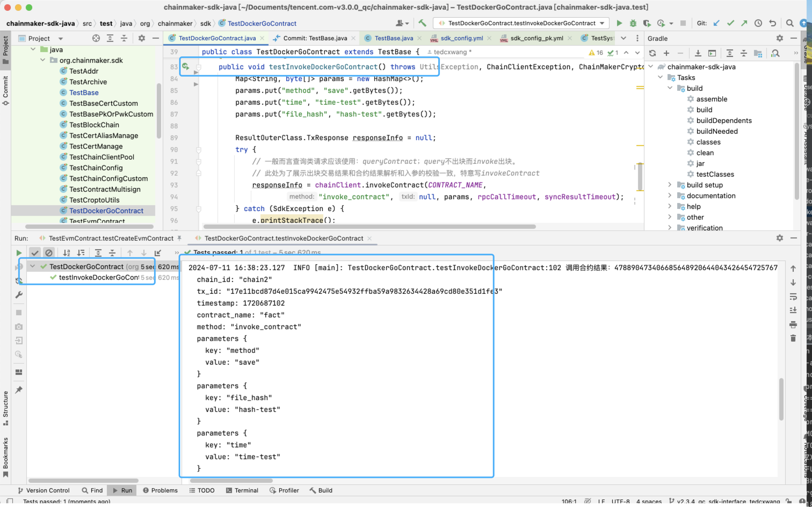Open the run configuration dropdown
Screen dimensions: 812x507
click(602, 23)
